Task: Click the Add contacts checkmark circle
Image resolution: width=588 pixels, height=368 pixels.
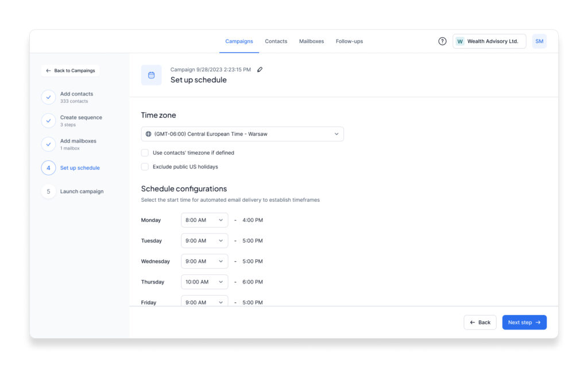Action: click(48, 97)
